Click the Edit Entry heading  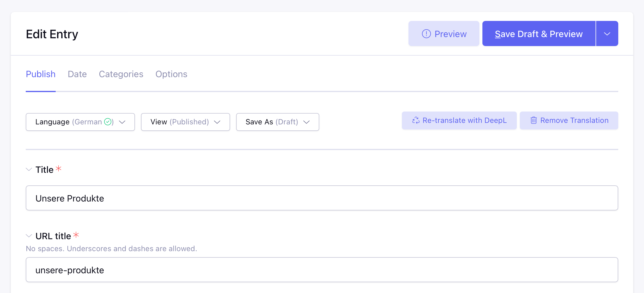(x=52, y=34)
